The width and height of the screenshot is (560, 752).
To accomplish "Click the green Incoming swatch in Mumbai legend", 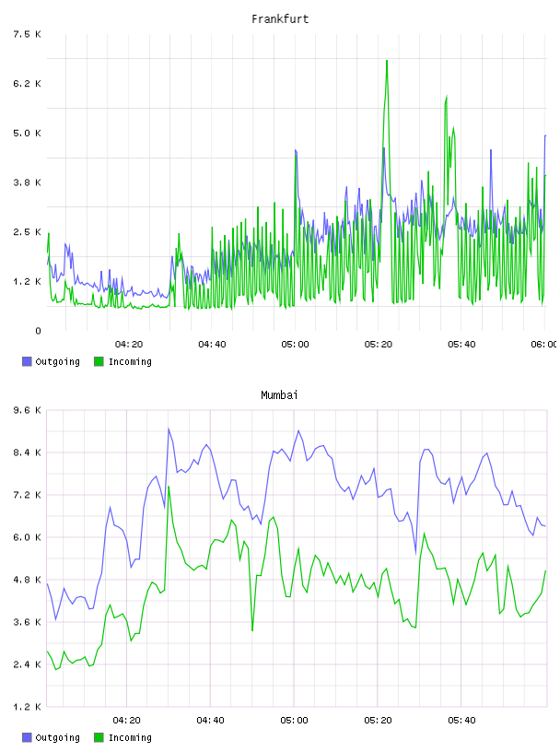I will 99,737.
